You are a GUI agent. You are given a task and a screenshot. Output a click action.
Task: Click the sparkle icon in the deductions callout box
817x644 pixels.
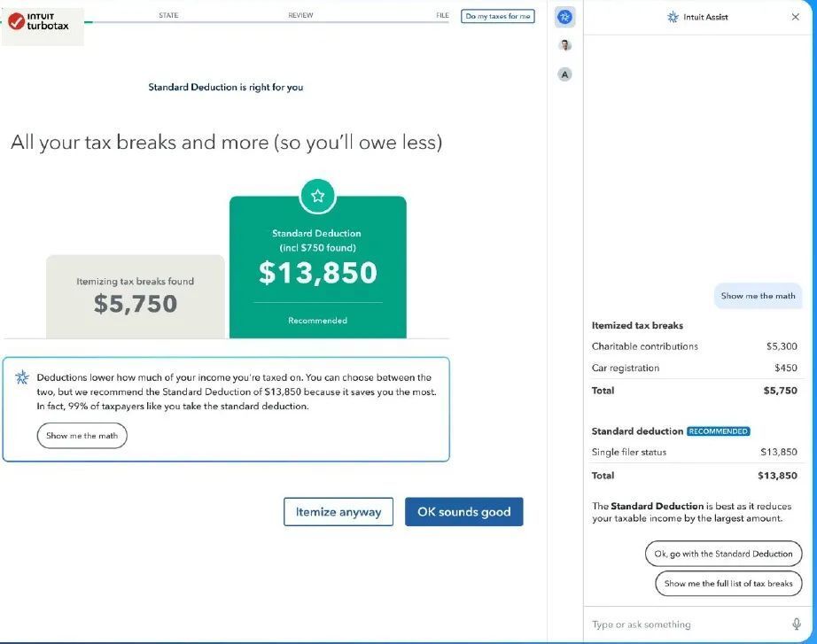click(24, 377)
